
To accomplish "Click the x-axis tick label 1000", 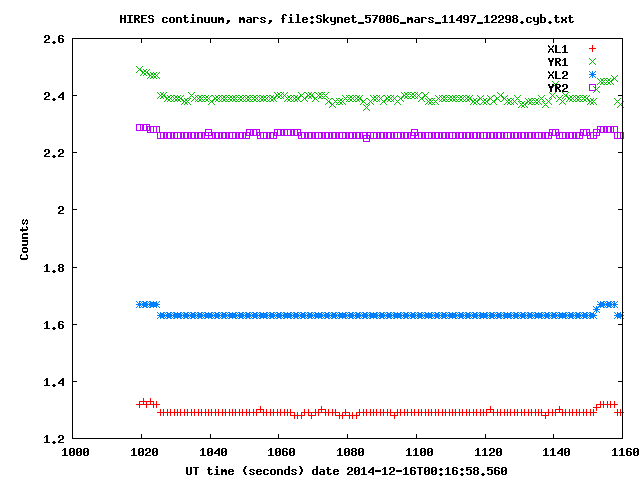I will 75,452.
